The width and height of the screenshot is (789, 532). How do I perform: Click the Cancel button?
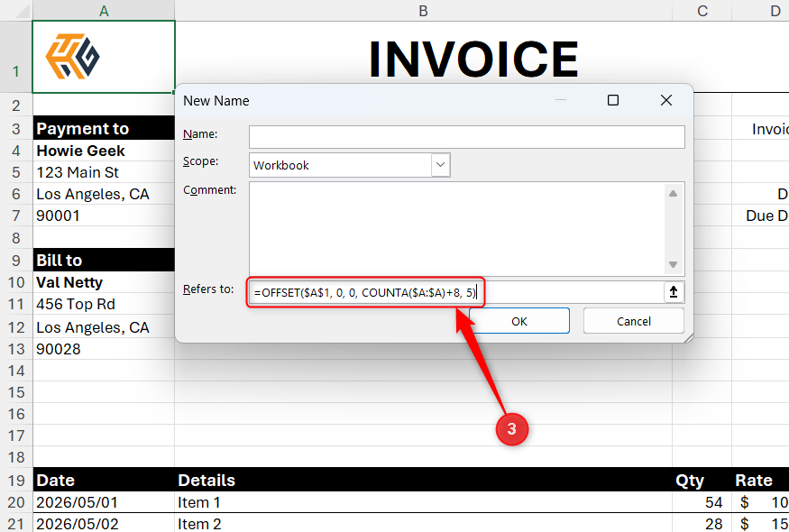click(634, 321)
